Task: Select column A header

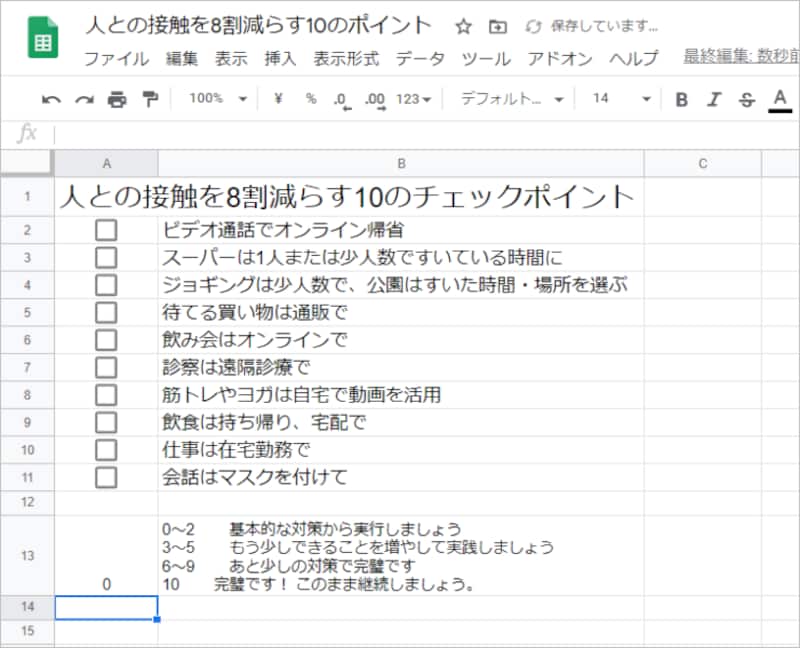Action: (x=108, y=161)
